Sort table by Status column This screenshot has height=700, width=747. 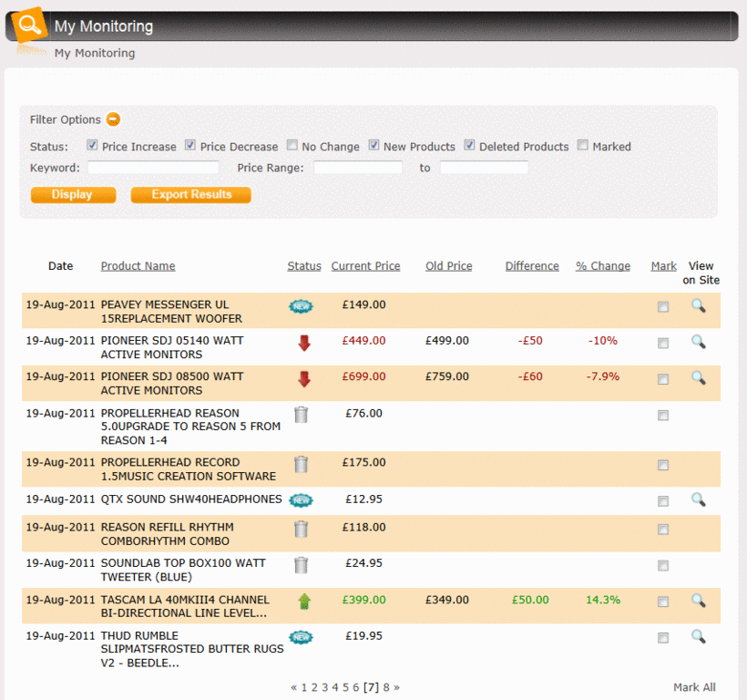[304, 266]
